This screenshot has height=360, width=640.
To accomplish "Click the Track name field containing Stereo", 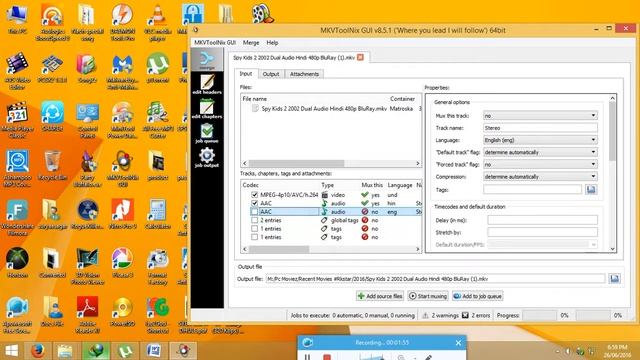I will [540, 128].
